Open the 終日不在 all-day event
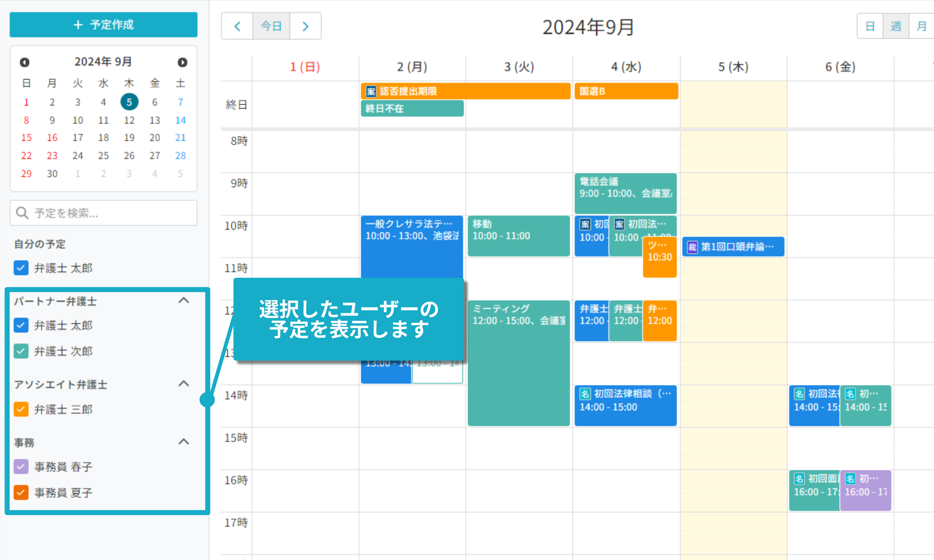This screenshot has height=560, width=934. pyautogui.click(x=412, y=108)
